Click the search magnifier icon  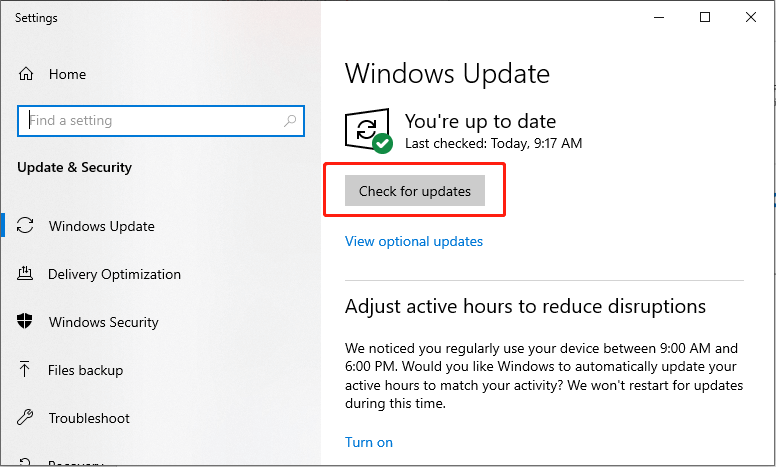[x=290, y=121]
